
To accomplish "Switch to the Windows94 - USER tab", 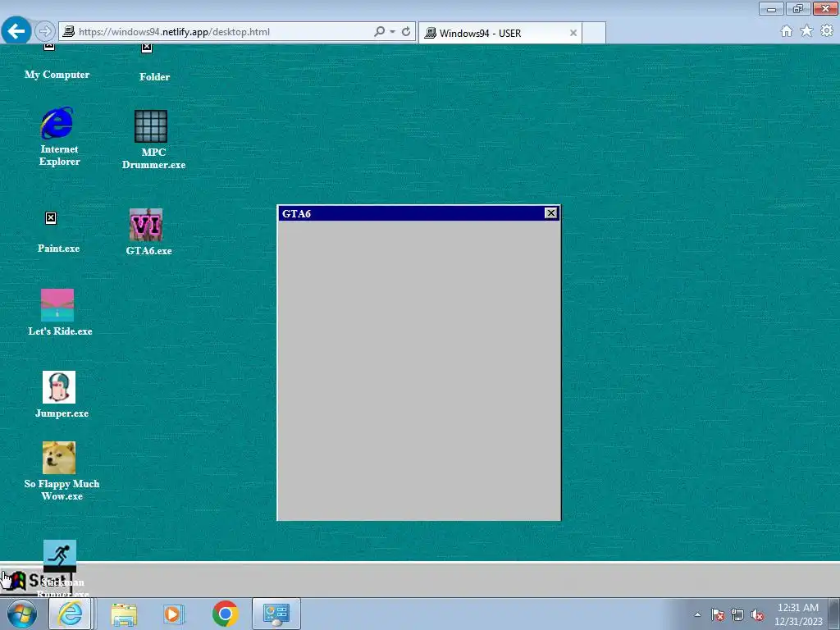I will pyautogui.click(x=500, y=33).
